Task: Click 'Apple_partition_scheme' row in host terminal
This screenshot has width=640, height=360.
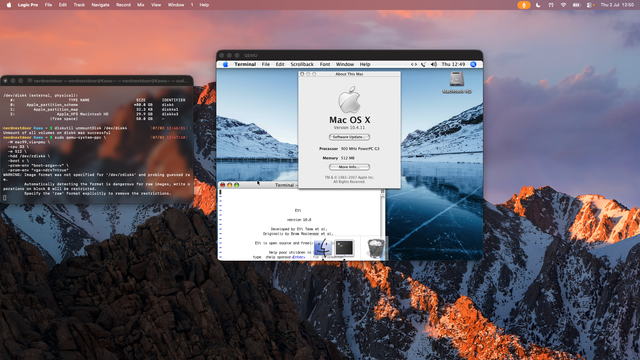Action: pyautogui.click(x=94, y=105)
